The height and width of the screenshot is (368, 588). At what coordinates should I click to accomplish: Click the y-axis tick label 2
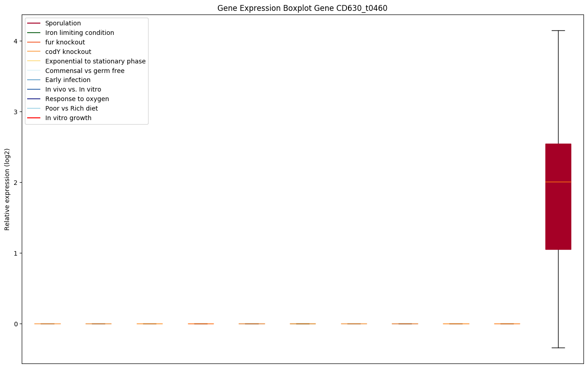15,182
